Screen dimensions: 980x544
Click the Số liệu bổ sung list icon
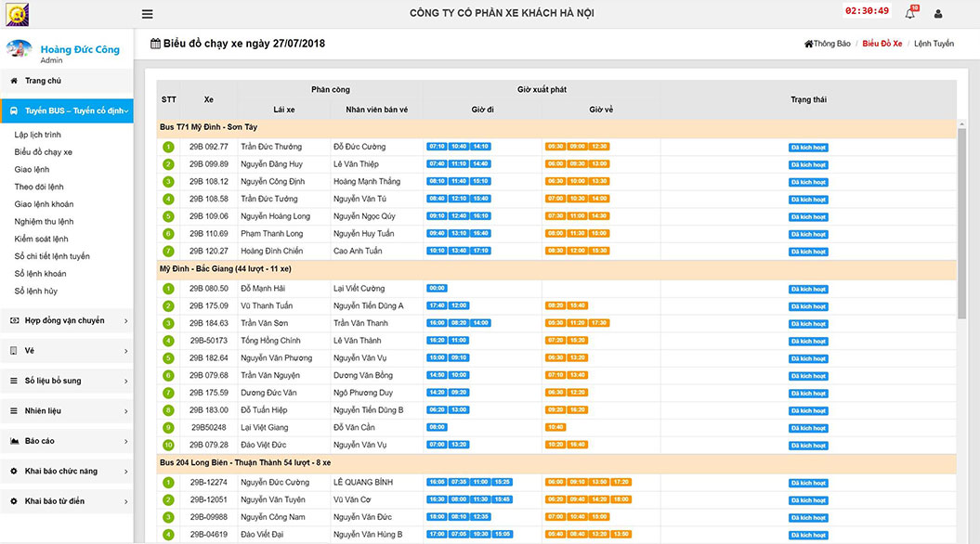click(14, 381)
